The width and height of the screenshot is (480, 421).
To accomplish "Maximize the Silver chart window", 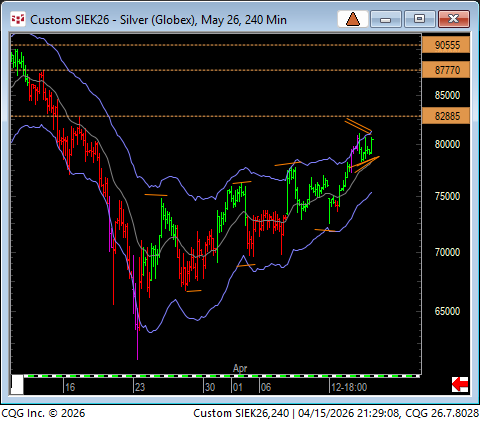I will tap(419, 19).
